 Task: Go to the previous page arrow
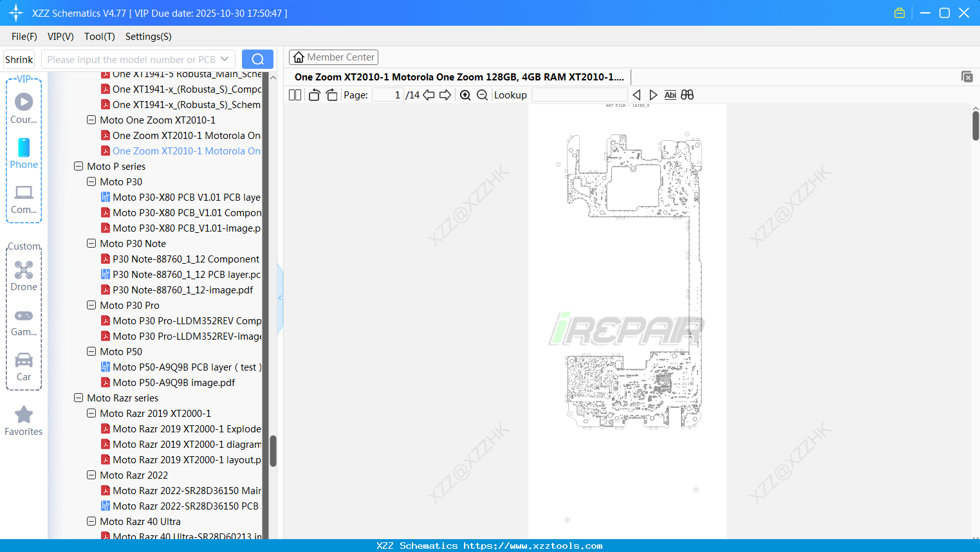(x=429, y=95)
